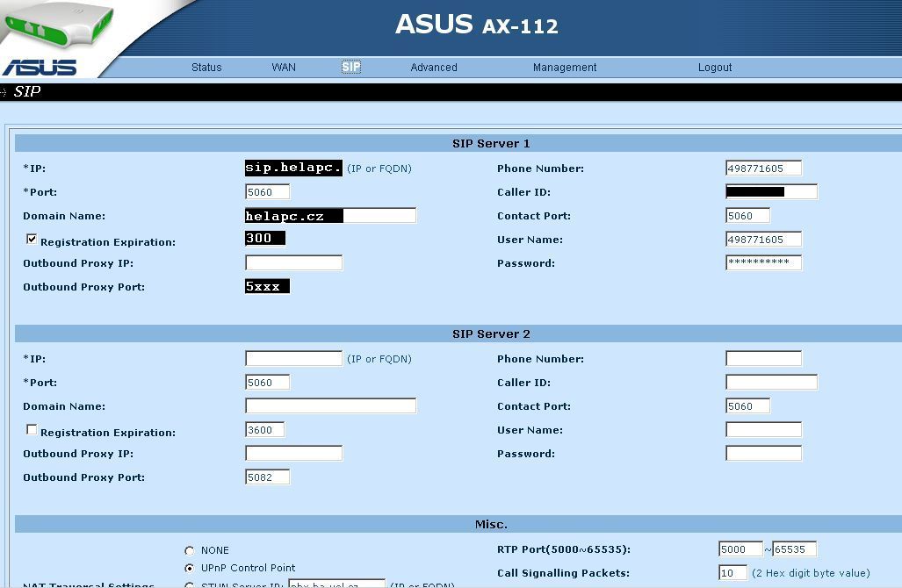Focus SIP Server 1 Password field
Image resolution: width=902 pixels, height=588 pixels.
[x=763, y=262]
